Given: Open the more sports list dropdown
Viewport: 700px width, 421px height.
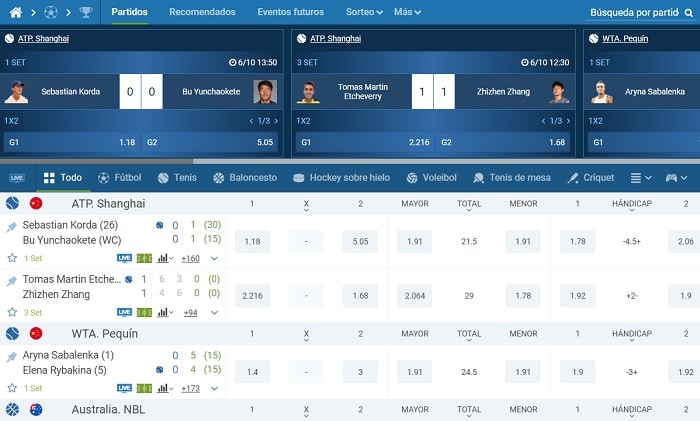Looking at the screenshot, I should point(641,178).
